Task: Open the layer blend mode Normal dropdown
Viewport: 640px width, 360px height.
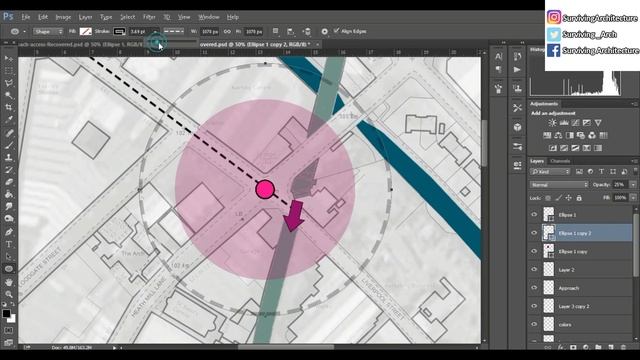Action: pos(559,185)
